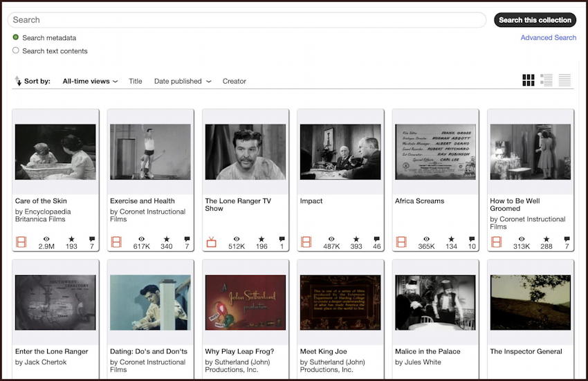Viewport: 588px width, 381px height.
Task: Click the reviews bubble icon on Africa Screams
Action: click(472, 239)
